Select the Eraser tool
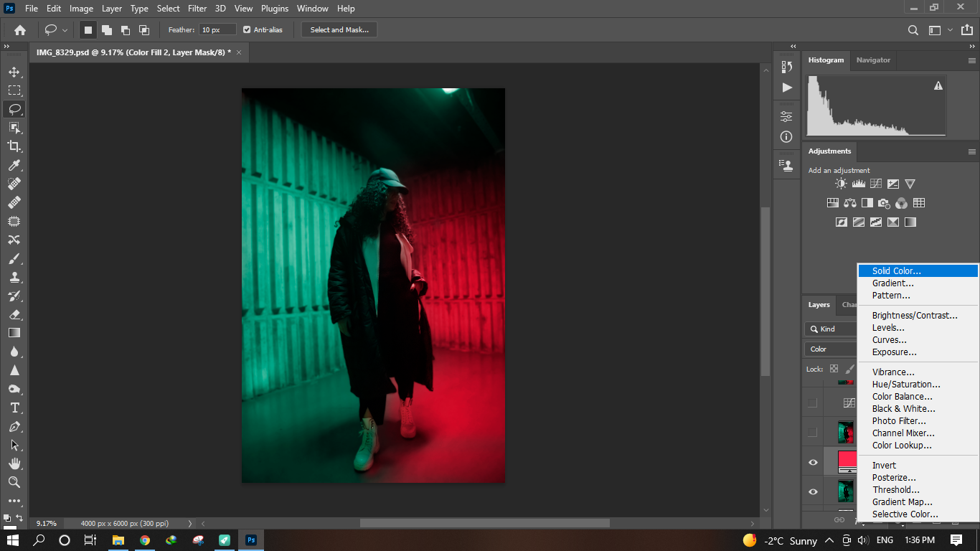980x551 pixels. point(14,314)
